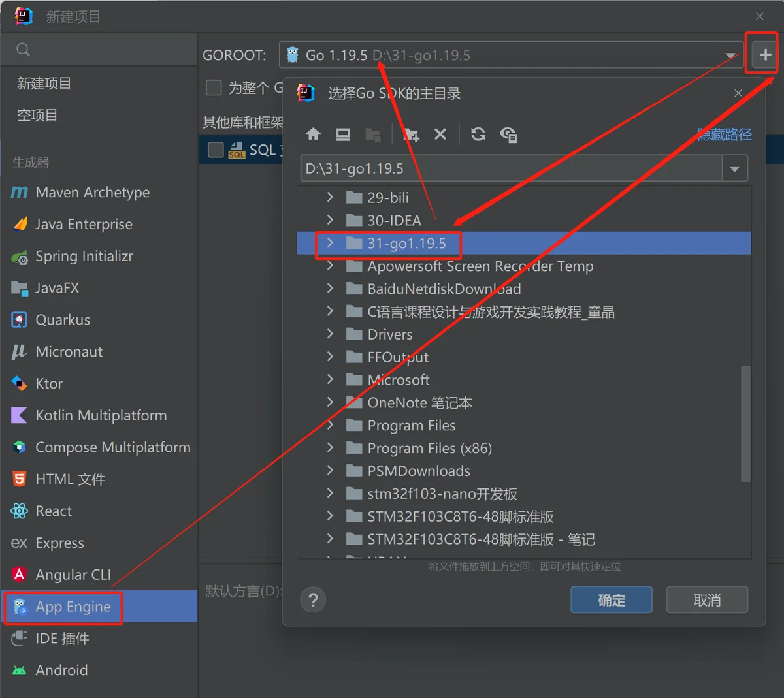Viewport: 784px width, 698px height.
Task: Click the desktop directory icon
Action: (343, 134)
